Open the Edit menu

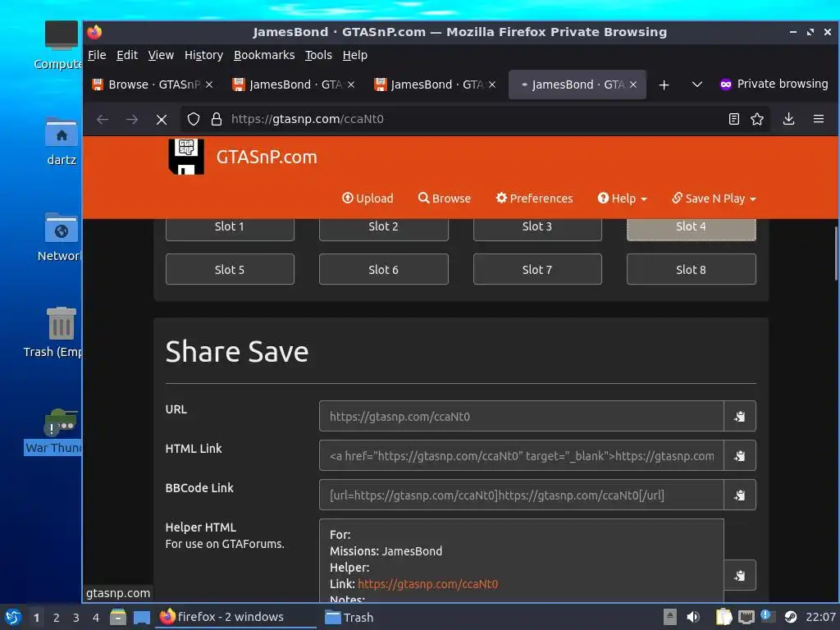127,55
